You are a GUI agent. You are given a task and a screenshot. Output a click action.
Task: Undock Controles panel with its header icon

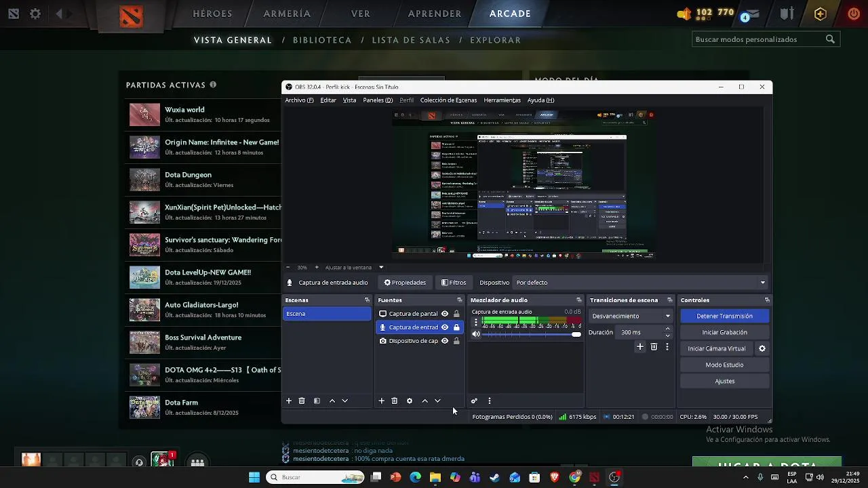[x=767, y=300]
